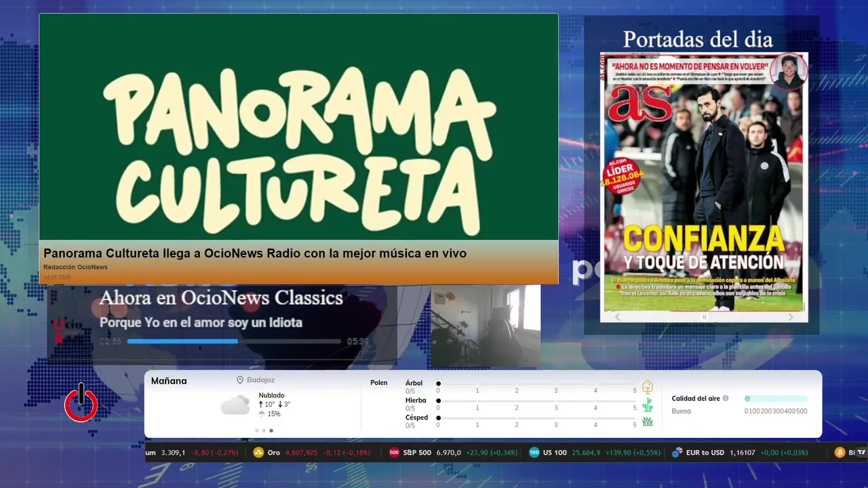
Task: Click the EUR to USD ticker label
Action: [x=705, y=453]
